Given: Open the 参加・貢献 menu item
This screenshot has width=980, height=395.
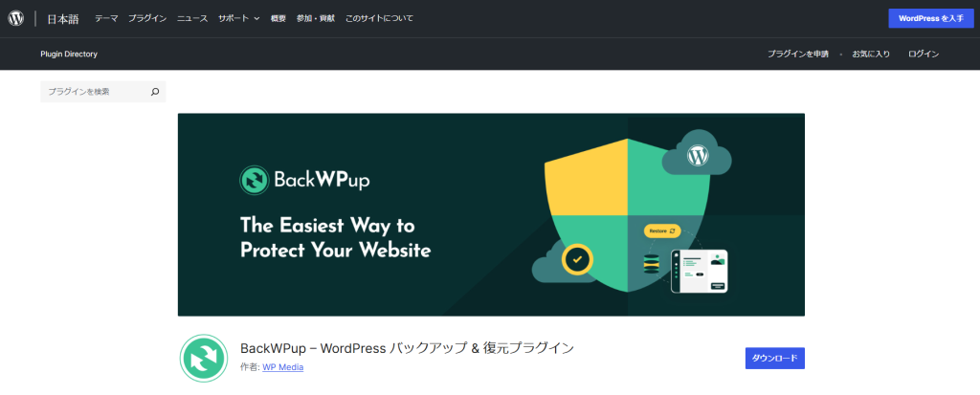Looking at the screenshot, I should pyautogui.click(x=316, y=19).
